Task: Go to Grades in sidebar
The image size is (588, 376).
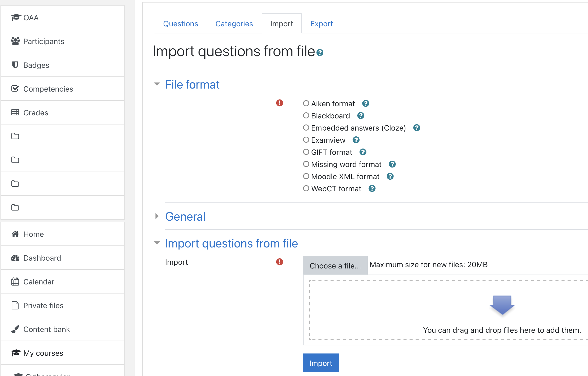Action: point(36,113)
